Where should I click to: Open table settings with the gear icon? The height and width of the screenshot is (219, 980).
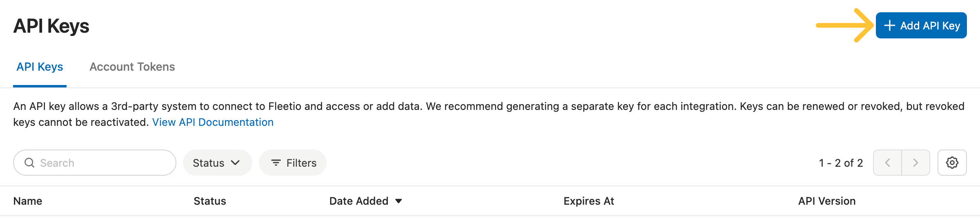click(952, 163)
